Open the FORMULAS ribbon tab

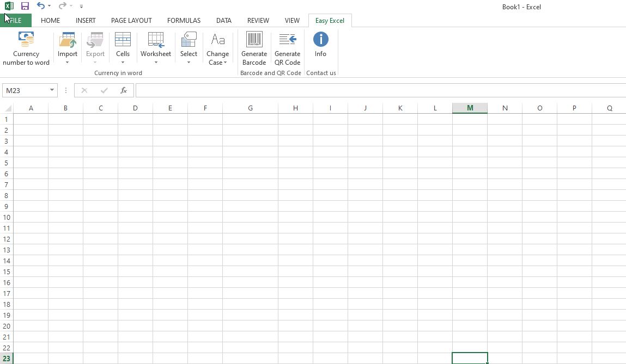point(184,20)
